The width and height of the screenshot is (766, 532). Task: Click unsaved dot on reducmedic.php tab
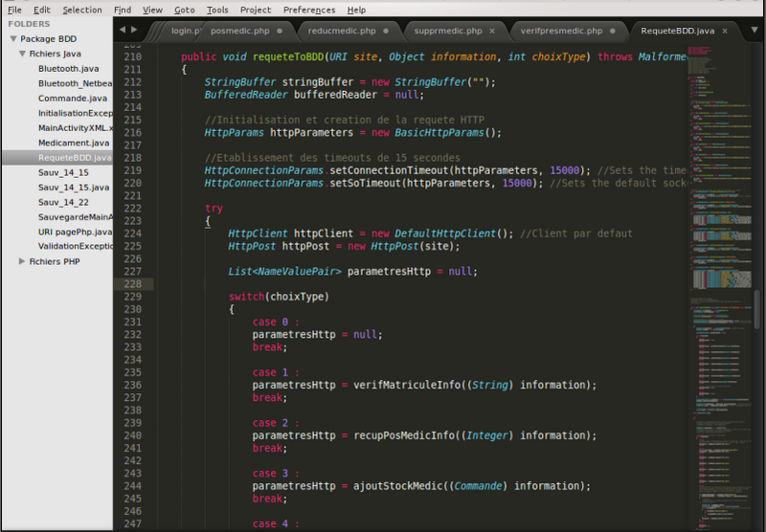(x=386, y=31)
